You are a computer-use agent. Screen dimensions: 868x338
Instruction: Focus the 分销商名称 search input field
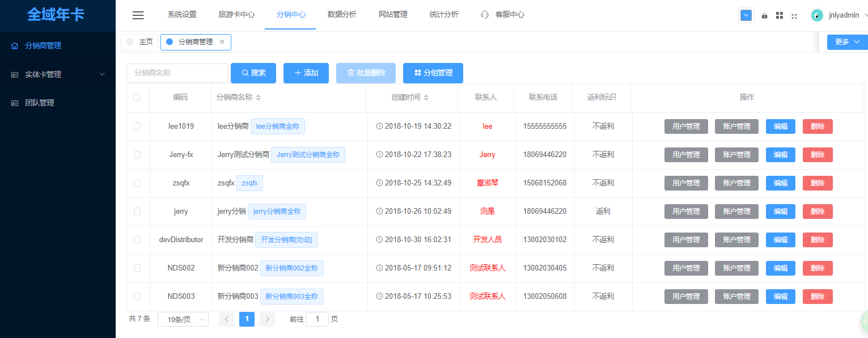[177, 73]
